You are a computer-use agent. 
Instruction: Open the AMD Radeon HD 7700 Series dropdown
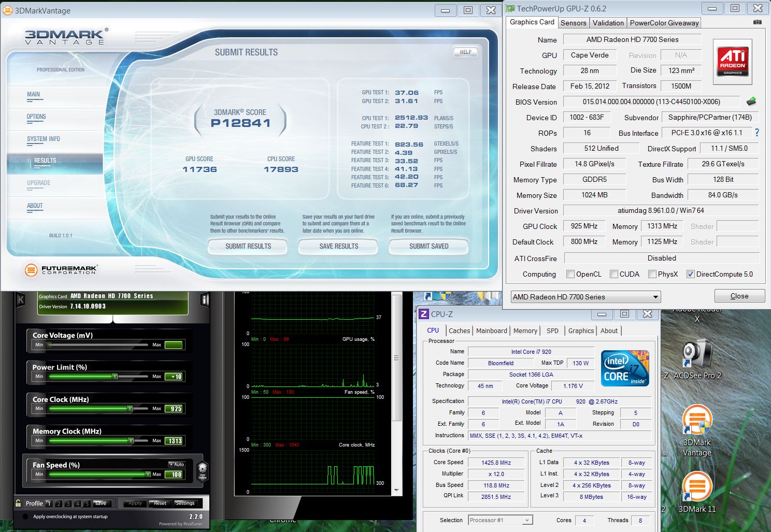[x=586, y=297]
